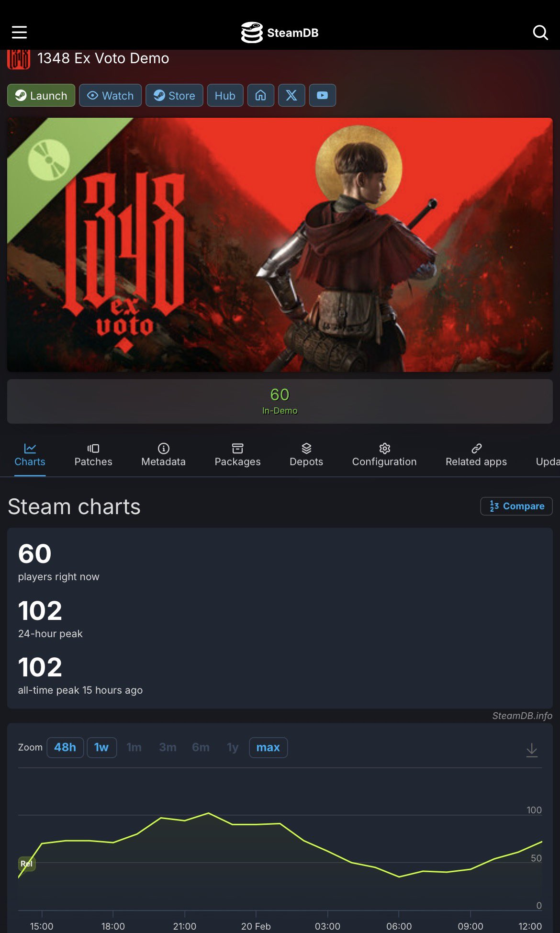The image size is (560, 933).
Task: Click the Compare charts button
Action: click(x=516, y=506)
